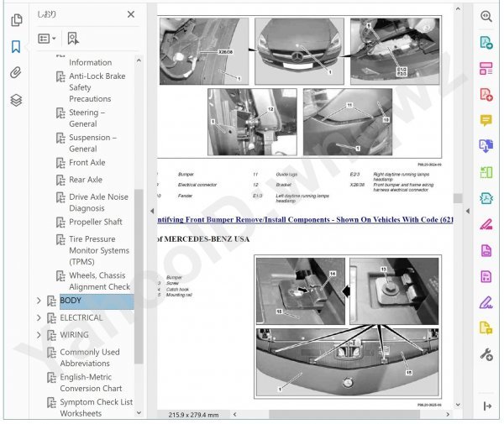
Task: Expand the ELECTRICAL bookmark
Action: click(x=39, y=317)
